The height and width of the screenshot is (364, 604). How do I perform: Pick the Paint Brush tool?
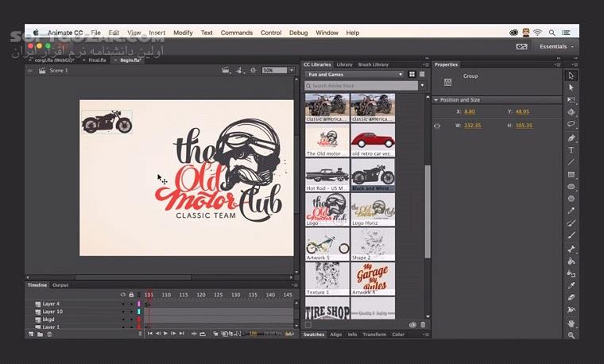571,223
